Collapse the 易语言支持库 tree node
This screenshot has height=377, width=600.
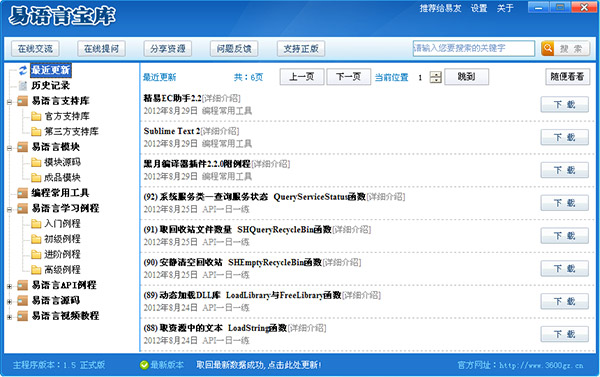(x=9, y=102)
